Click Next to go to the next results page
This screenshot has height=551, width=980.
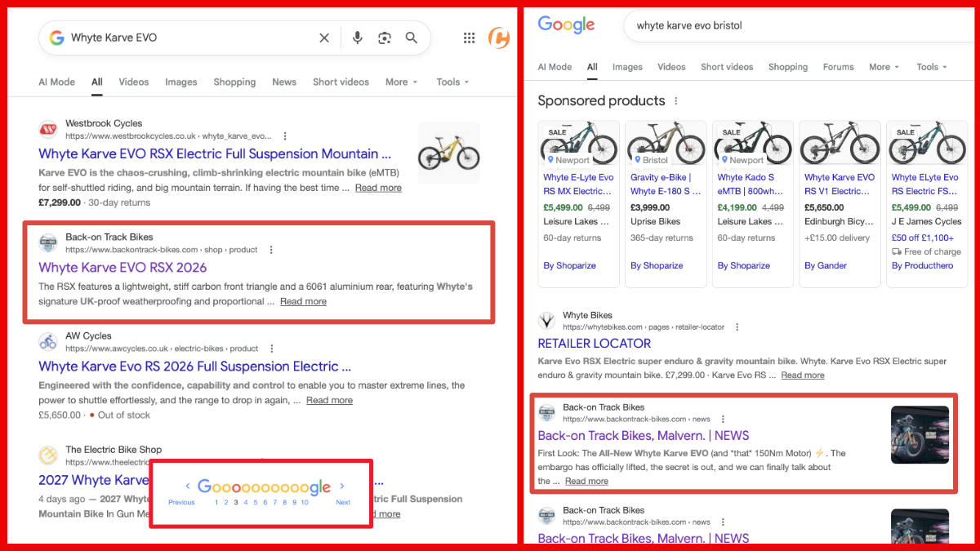click(343, 504)
